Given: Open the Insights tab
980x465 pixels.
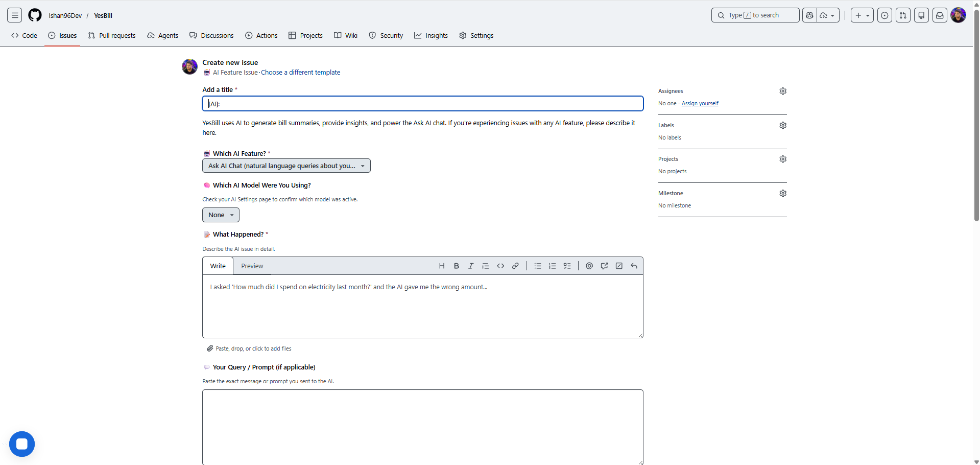Looking at the screenshot, I should click(431, 35).
